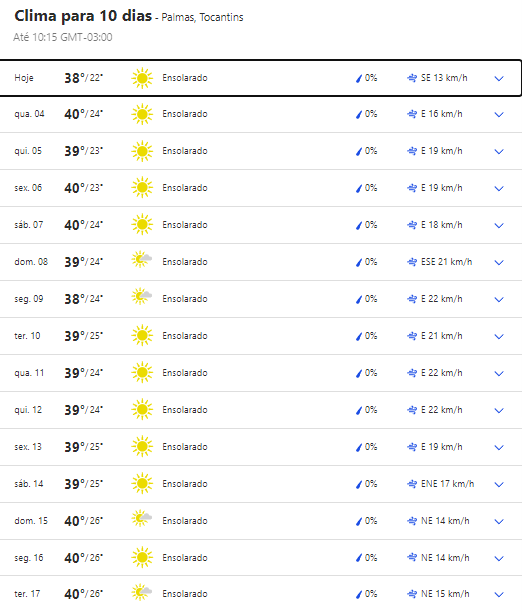Click the partly cloudy icon for dom. 08
This screenshot has width=522, height=615.
[x=142, y=260]
